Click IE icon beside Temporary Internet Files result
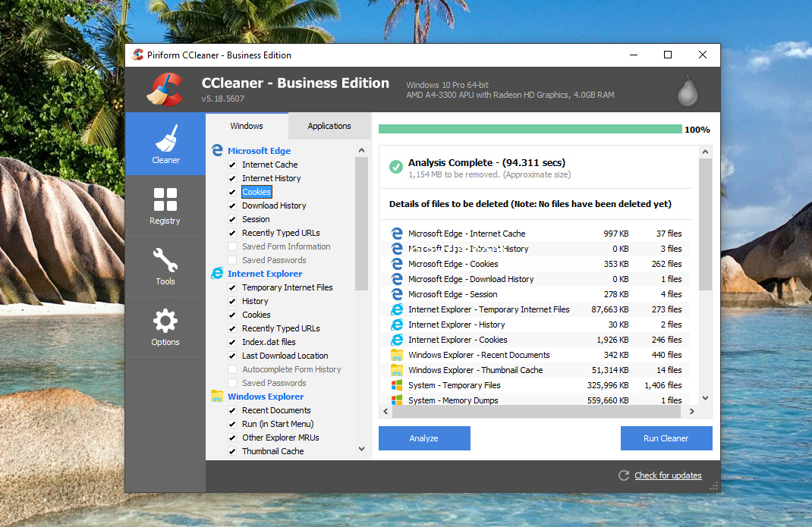Screen dimensions: 812x527 point(397,309)
